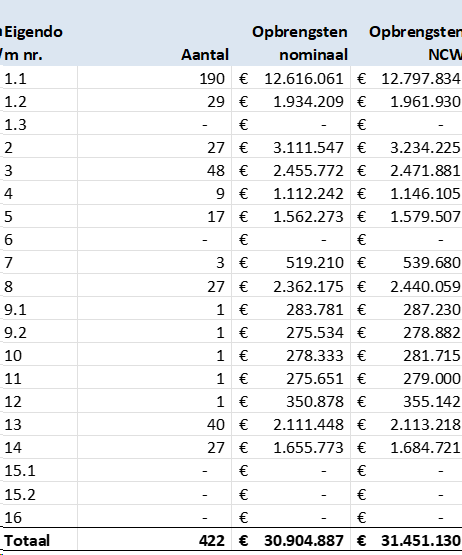462x555 pixels.
Task: Select total nominal 30.904.887
Action: (304, 541)
